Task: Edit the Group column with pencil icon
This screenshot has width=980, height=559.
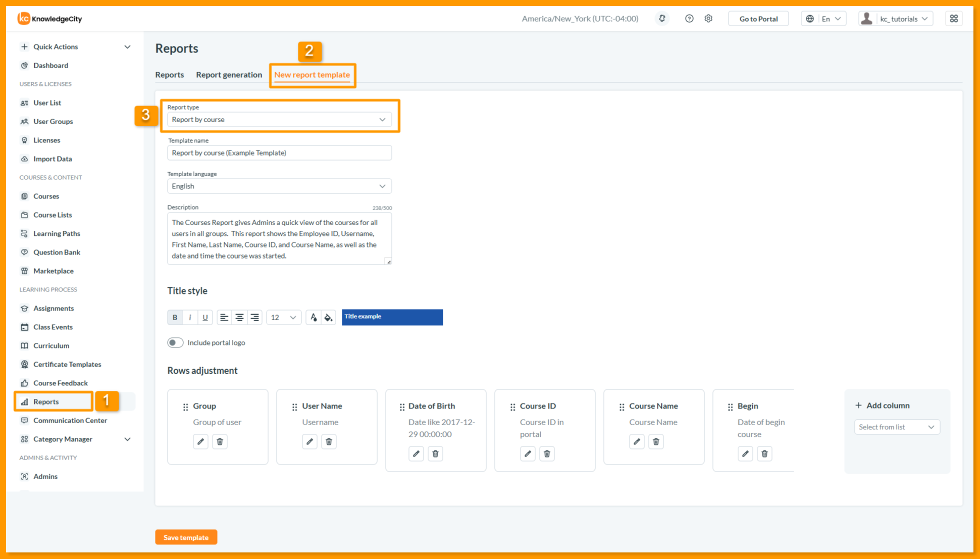Action: pyautogui.click(x=200, y=441)
